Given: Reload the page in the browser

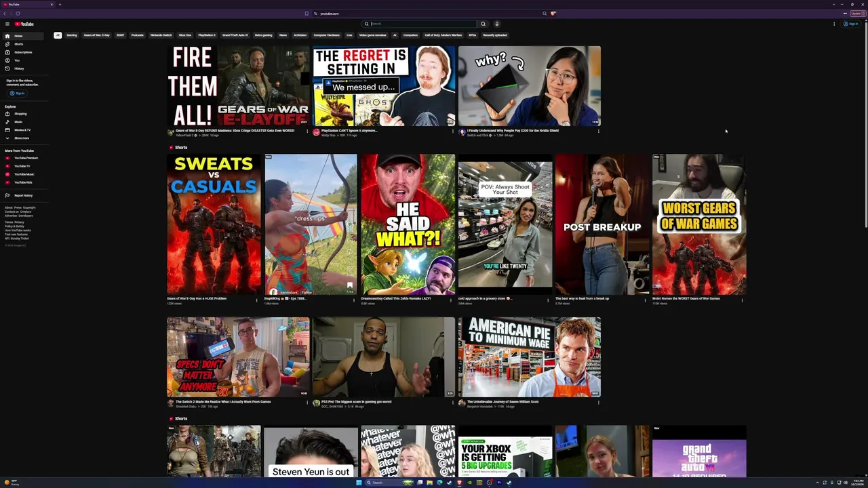Looking at the screenshot, I should coord(18,14).
